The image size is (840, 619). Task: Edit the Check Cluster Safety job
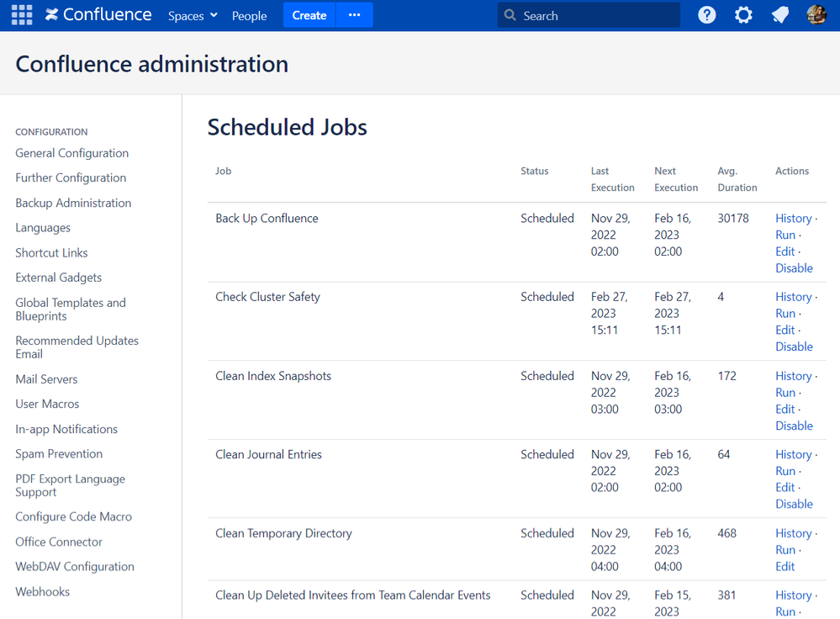[x=785, y=331]
